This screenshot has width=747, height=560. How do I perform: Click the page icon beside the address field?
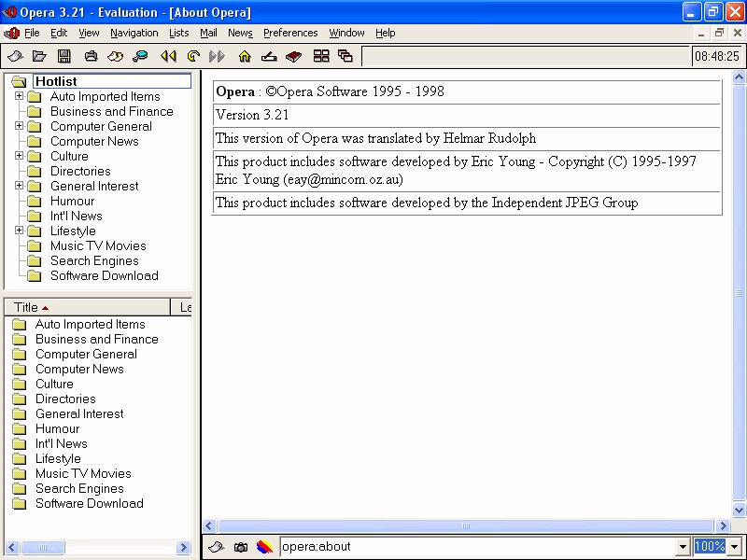(x=217, y=547)
